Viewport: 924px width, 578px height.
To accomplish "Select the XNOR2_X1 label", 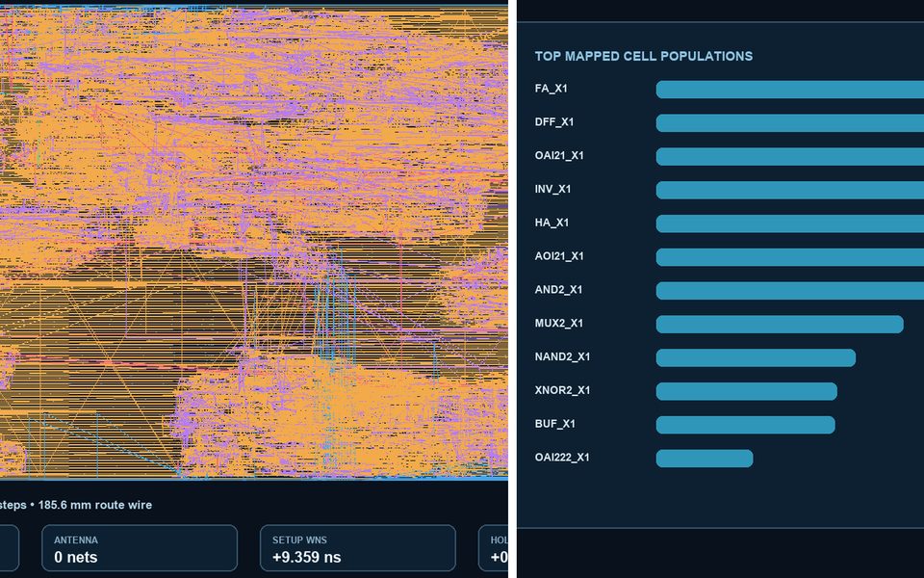I will (562, 390).
